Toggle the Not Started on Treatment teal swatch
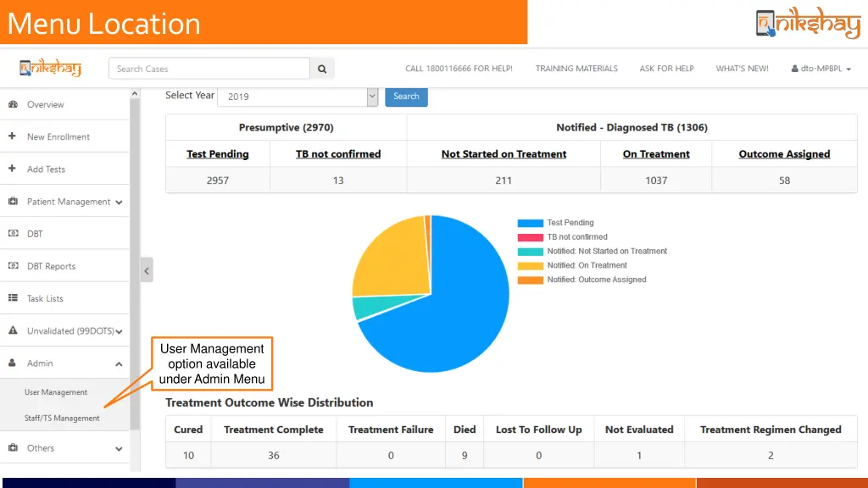 click(531, 252)
